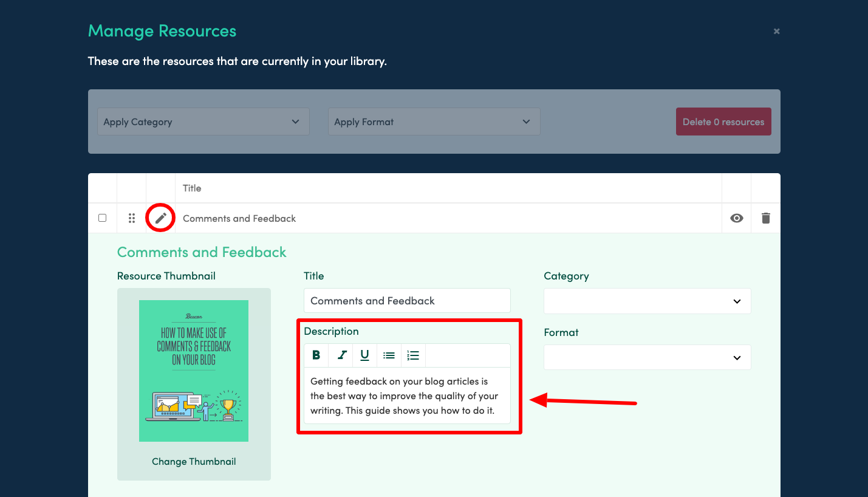The width and height of the screenshot is (868, 497).
Task: Insert a numbered list in the Description
Action: (412, 355)
